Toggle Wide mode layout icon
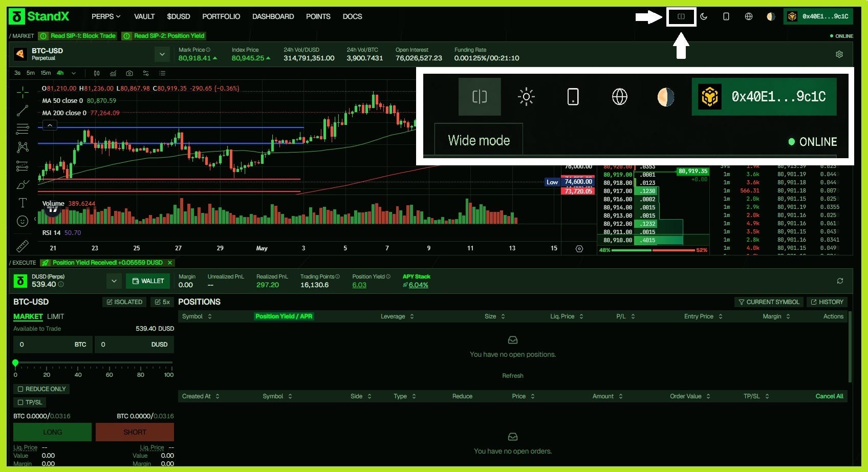 tap(681, 16)
